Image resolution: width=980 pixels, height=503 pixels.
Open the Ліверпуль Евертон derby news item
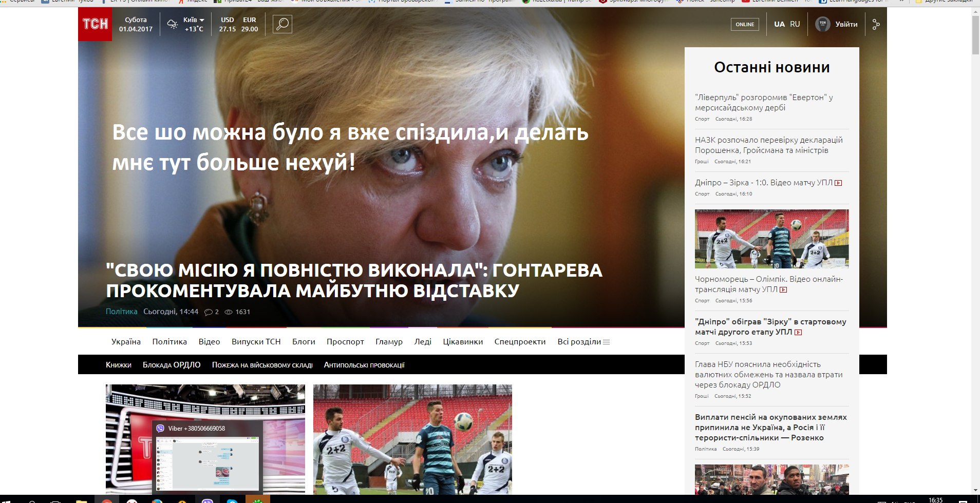[x=764, y=102]
